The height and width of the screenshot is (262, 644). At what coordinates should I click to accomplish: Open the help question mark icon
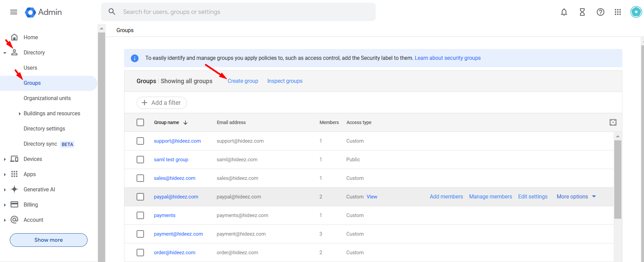600,12
